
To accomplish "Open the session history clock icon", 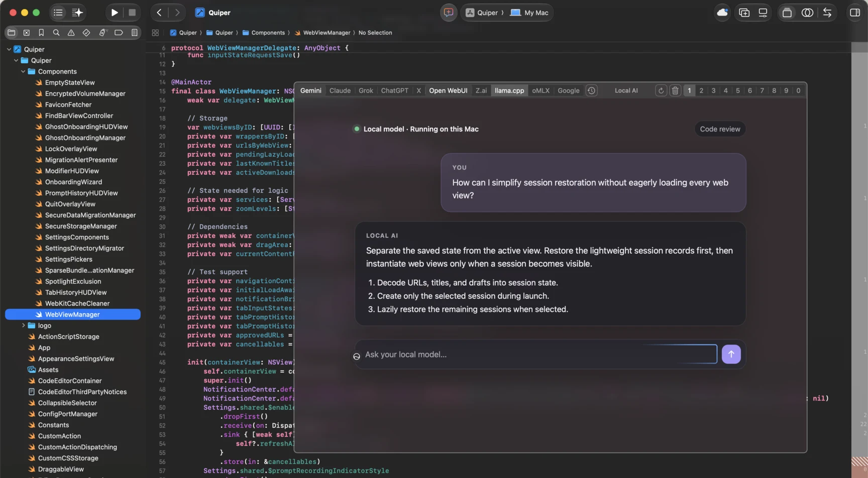I will click(592, 91).
